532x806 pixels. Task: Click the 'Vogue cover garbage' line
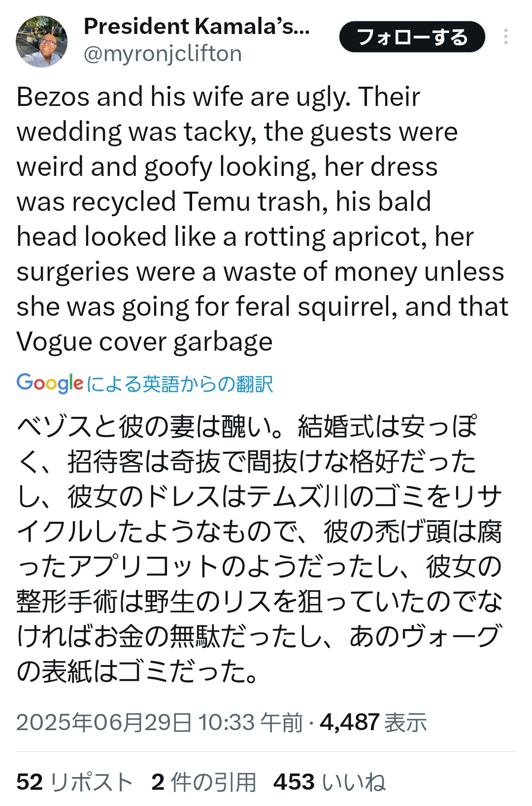[x=144, y=342]
